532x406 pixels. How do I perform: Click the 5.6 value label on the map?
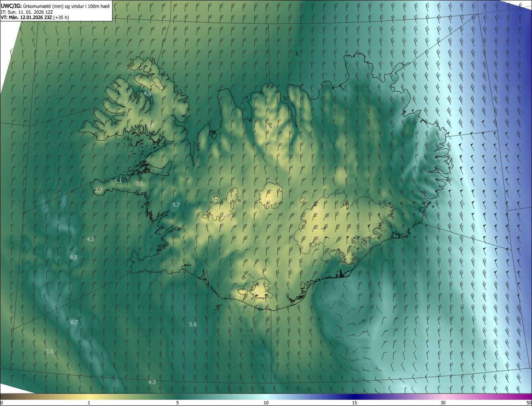click(193, 325)
